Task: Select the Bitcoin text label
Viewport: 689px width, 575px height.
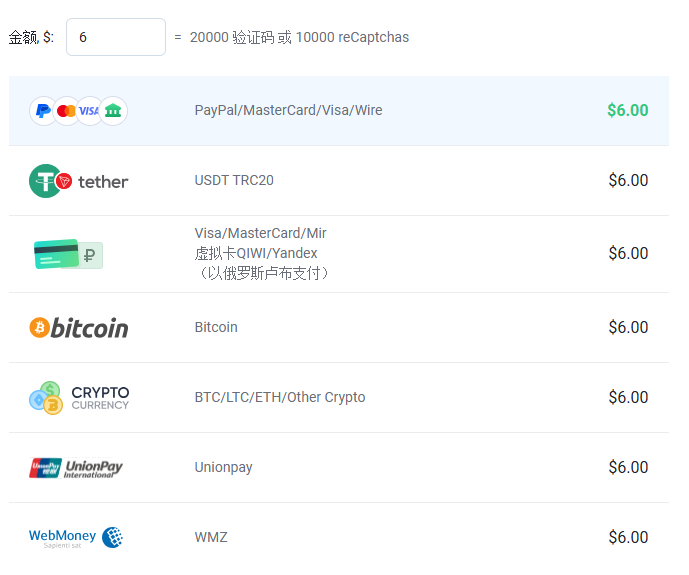Action: [x=216, y=327]
